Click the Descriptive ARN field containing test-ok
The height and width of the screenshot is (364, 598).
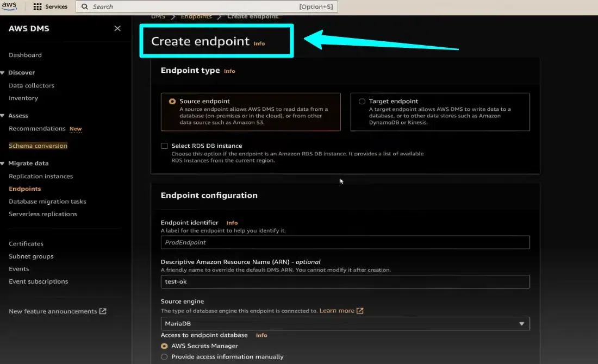[345, 281]
